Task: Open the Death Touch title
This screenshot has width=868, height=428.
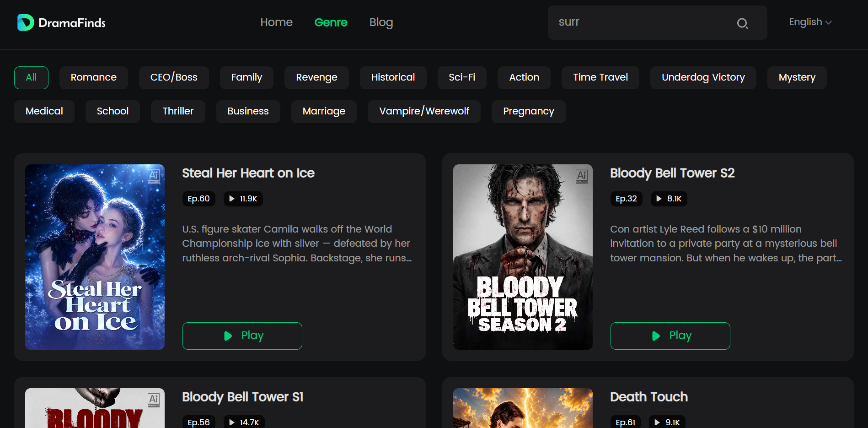Action: click(649, 397)
